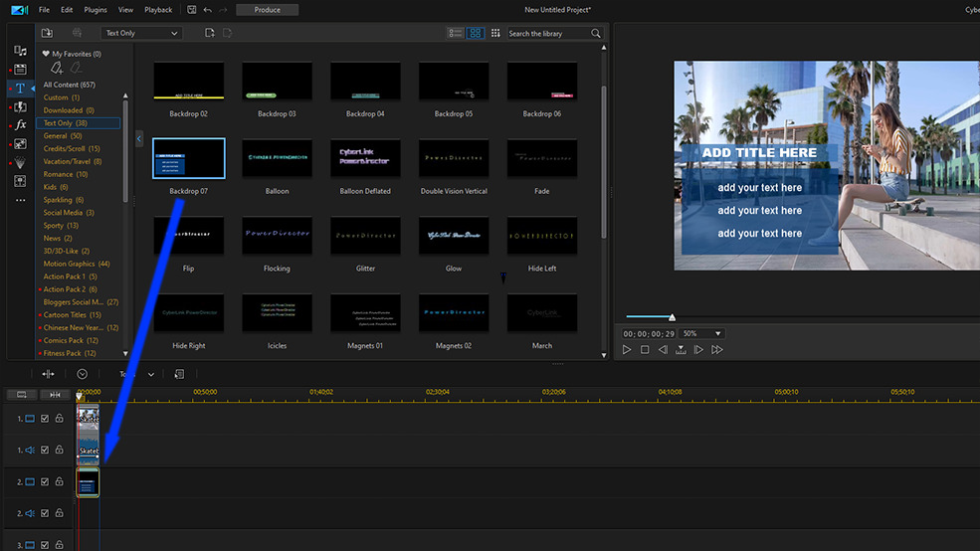Open the Playback menu

[x=158, y=10]
